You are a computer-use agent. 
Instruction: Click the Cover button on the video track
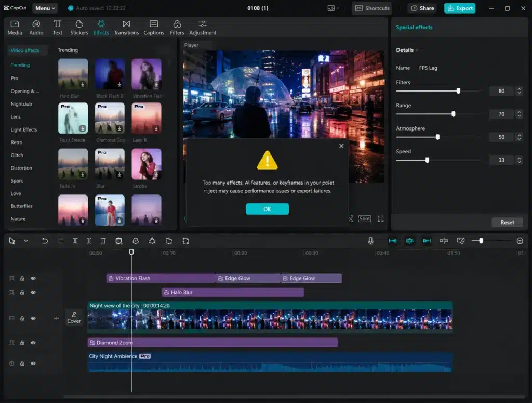74,318
